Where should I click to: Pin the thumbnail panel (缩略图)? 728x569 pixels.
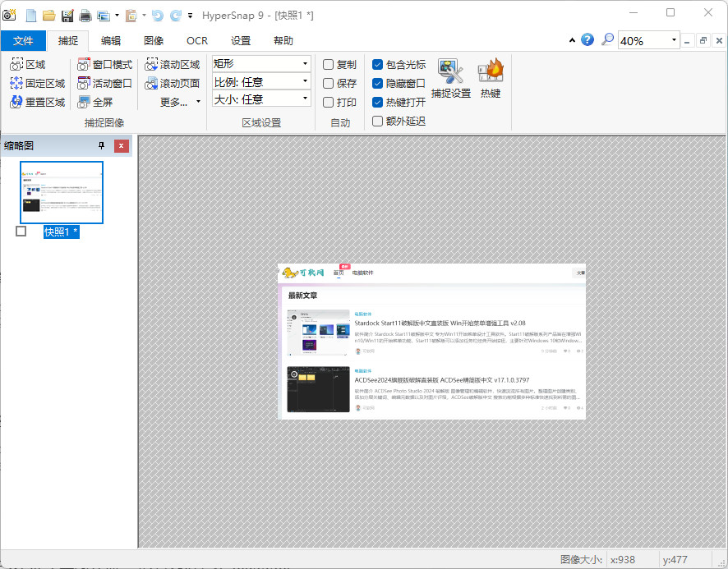tap(102, 145)
